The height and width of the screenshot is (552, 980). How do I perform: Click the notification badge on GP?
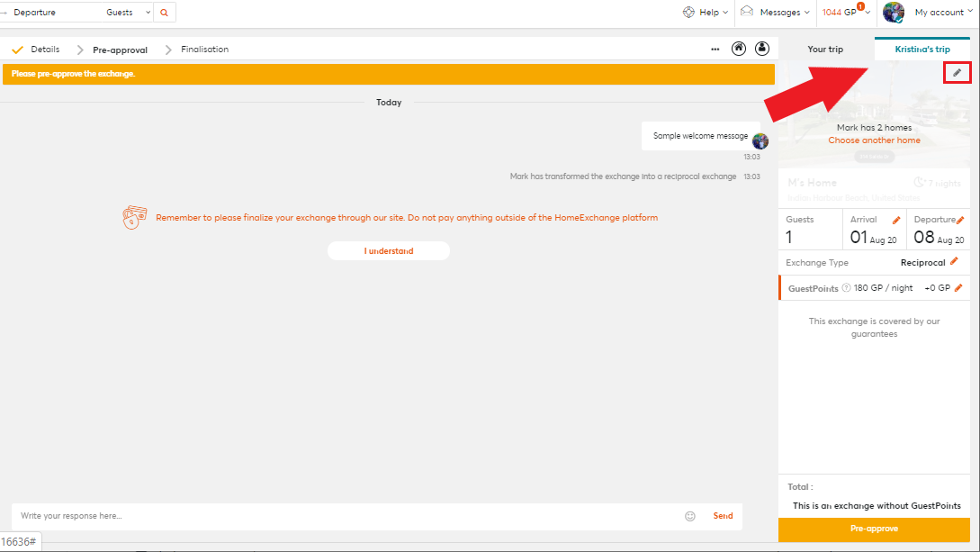[x=860, y=6]
